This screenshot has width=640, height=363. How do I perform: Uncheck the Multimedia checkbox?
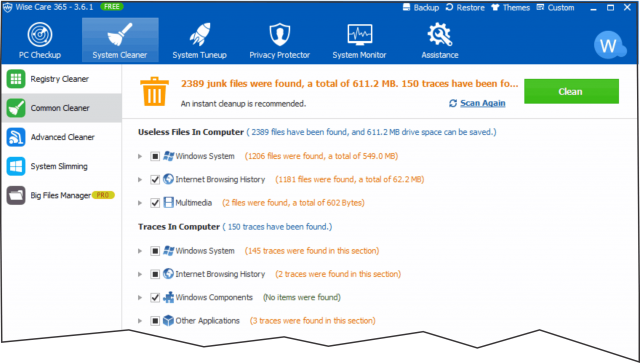pos(155,203)
